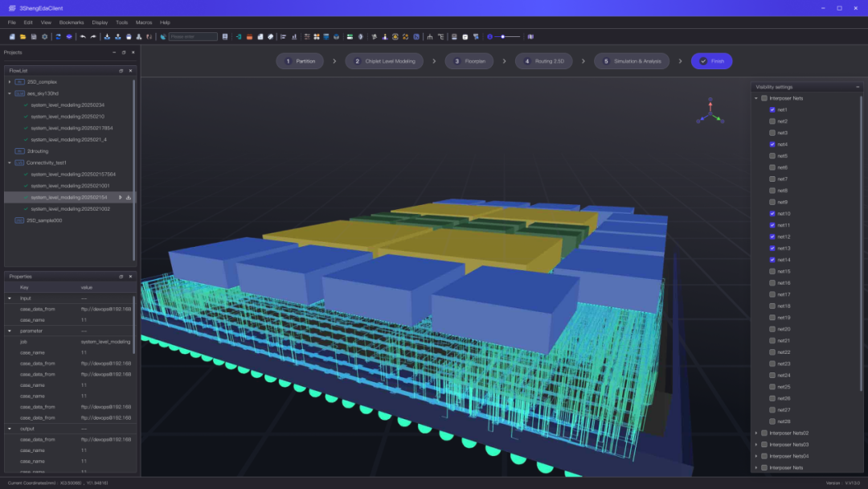868x489 pixels.
Task: Click the redo arrow in the toolbar
Action: [93, 36]
